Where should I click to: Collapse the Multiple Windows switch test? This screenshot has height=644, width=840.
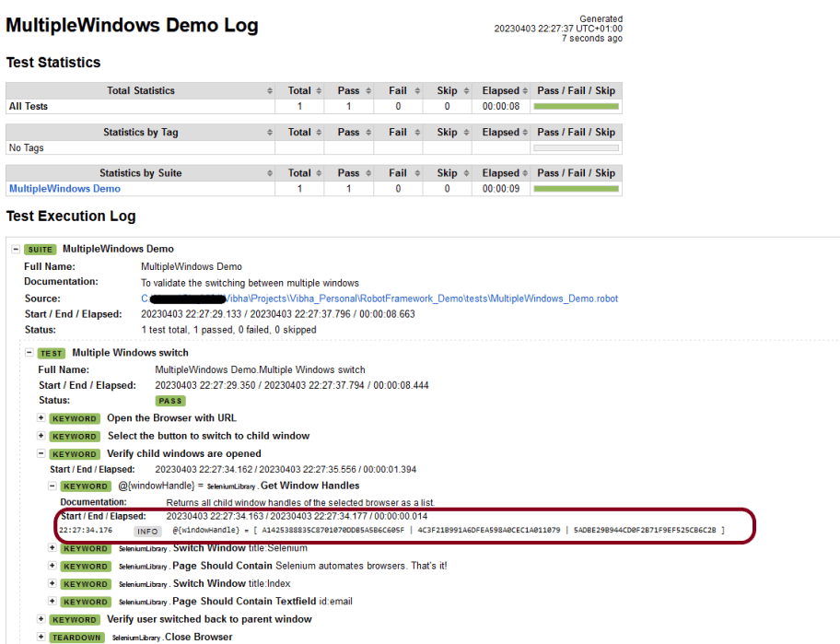pyautogui.click(x=29, y=353)
